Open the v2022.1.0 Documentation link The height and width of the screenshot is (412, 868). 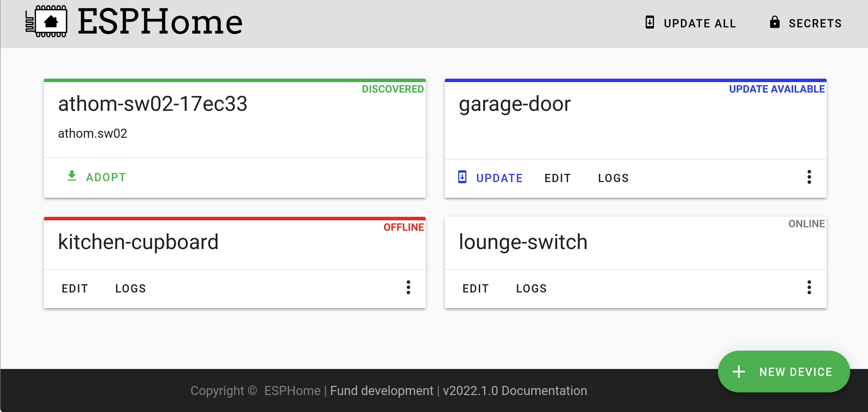515,391
